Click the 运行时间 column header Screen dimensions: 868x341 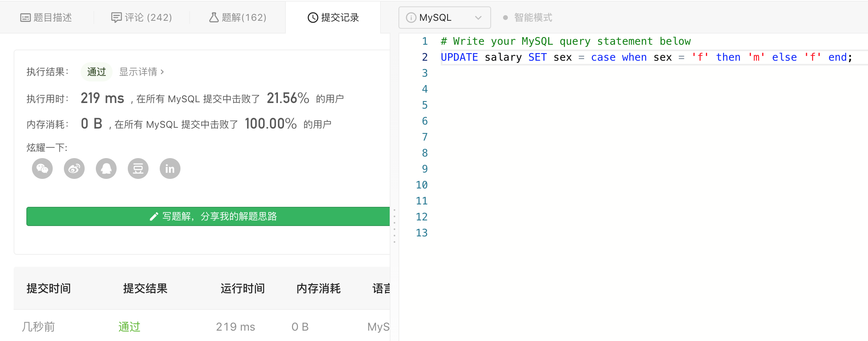243,288
